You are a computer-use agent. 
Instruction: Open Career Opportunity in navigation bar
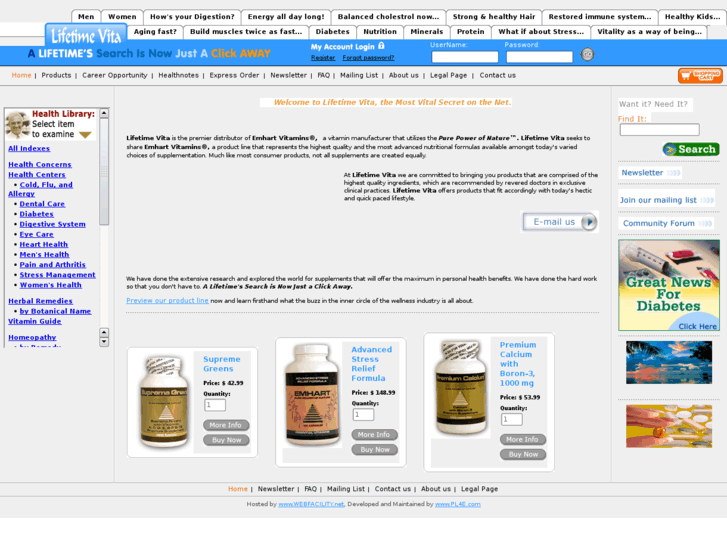pyautogui.click(x=115, y=75)
